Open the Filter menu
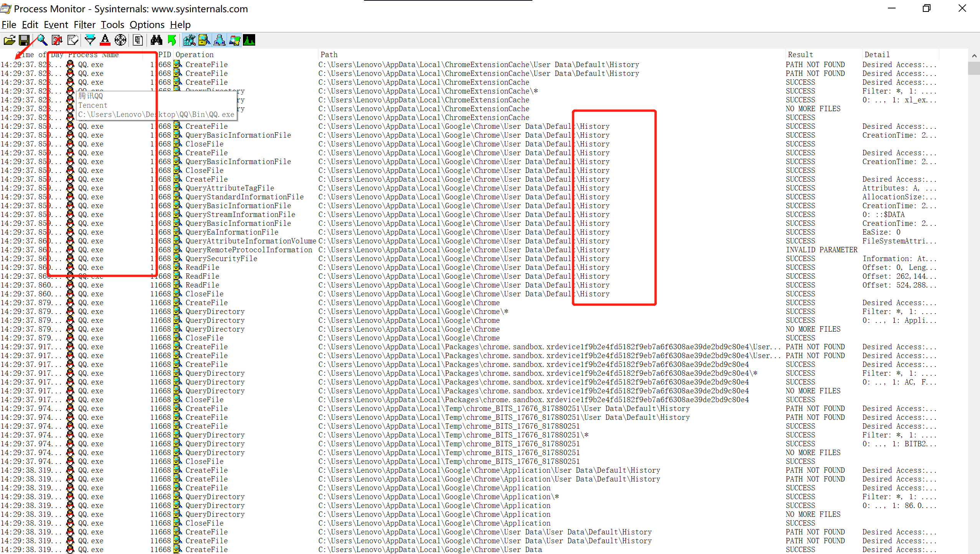This screenshot has width=980, height=554. pos(84,25)
